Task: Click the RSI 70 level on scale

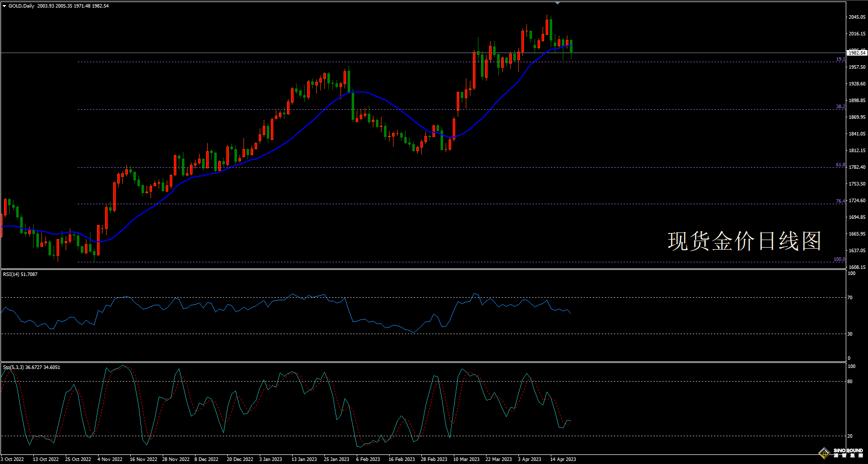Action: coord(850,298)
